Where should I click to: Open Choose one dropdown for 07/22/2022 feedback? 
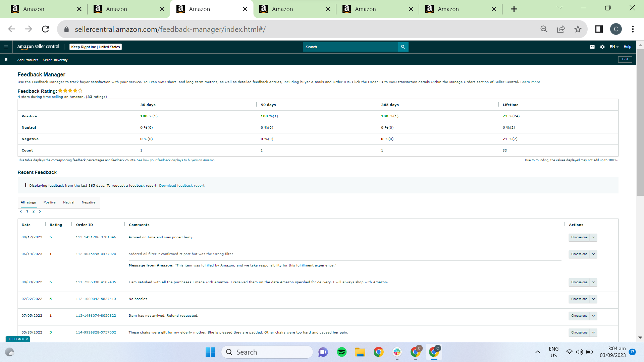[x=583, y=299]
